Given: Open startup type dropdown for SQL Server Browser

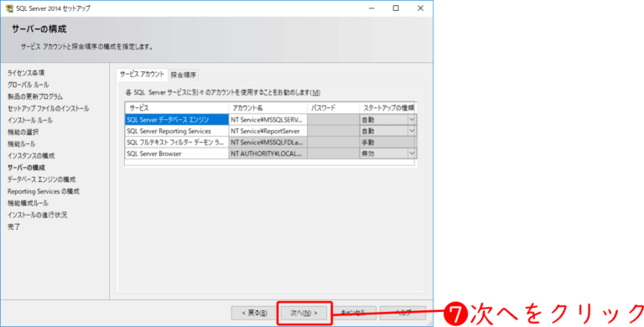Looking at the screenshot, I should [x=412, y=153].
